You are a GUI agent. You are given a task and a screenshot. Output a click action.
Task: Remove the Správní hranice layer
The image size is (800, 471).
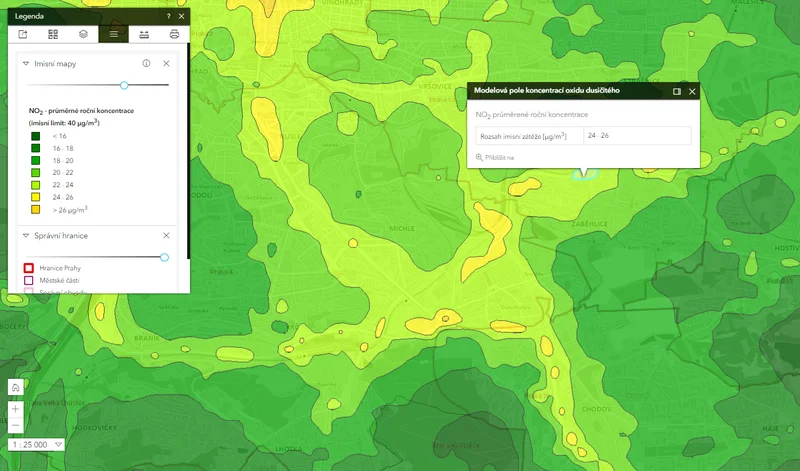pyautogui.click(x=166, y=235)
